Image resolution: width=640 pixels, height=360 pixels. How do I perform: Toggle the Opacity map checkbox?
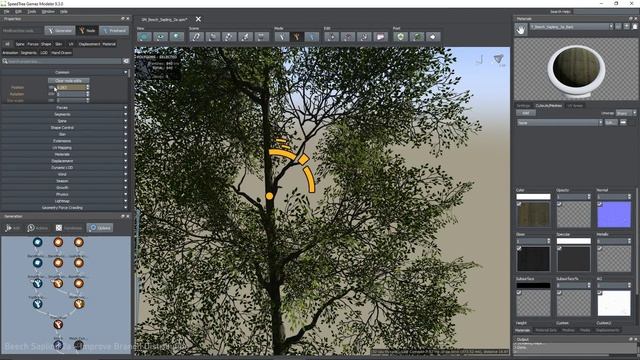pyautogui.click(x=559, y=204)
